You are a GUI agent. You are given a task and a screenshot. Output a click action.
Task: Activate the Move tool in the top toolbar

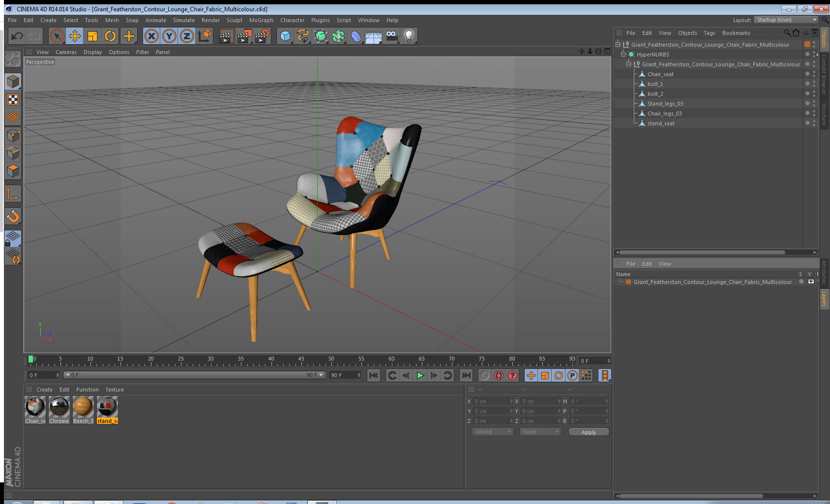coord(75,36)
